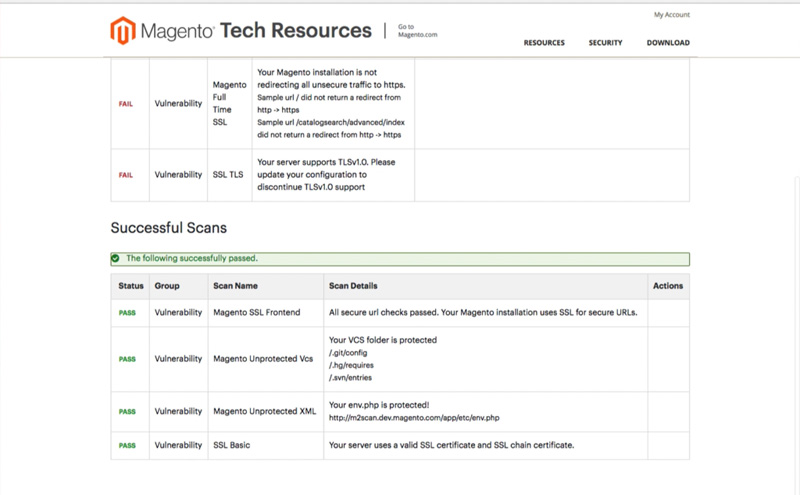Click the m2scan.dev.magento.com env.php URL

pyautogui.click(x=414, y=418)
